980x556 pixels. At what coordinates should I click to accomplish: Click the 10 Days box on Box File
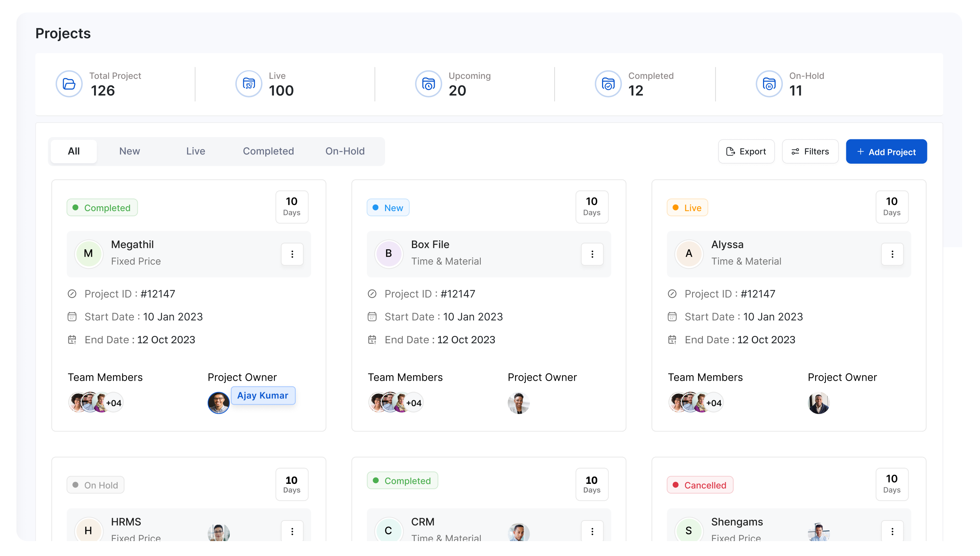click(592, 207)
